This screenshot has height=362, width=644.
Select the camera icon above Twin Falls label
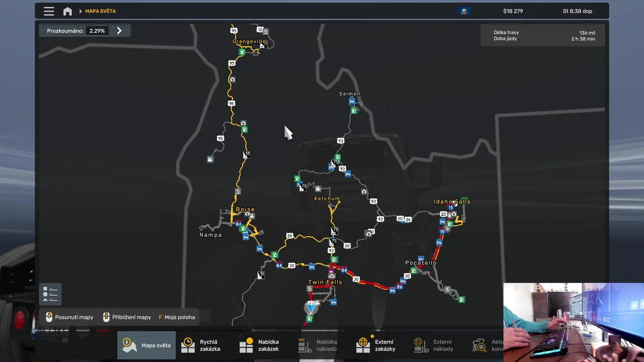pyautogui.click(x=332, y=276)
